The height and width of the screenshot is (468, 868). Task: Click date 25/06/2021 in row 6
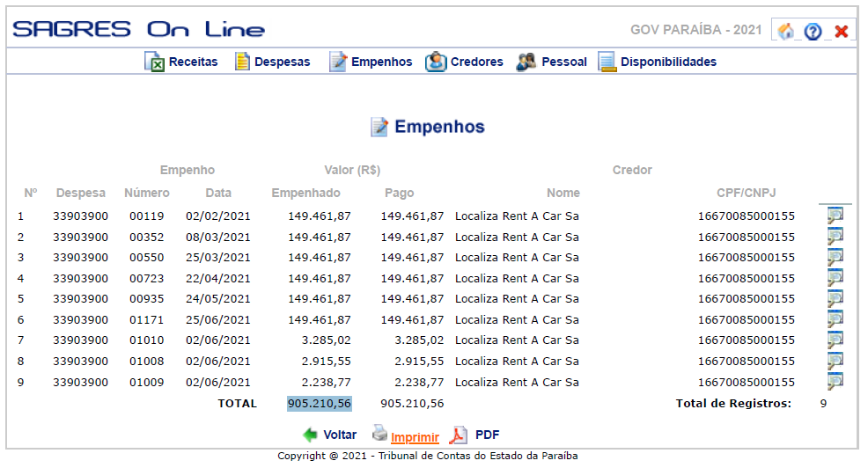coord(218,320)
